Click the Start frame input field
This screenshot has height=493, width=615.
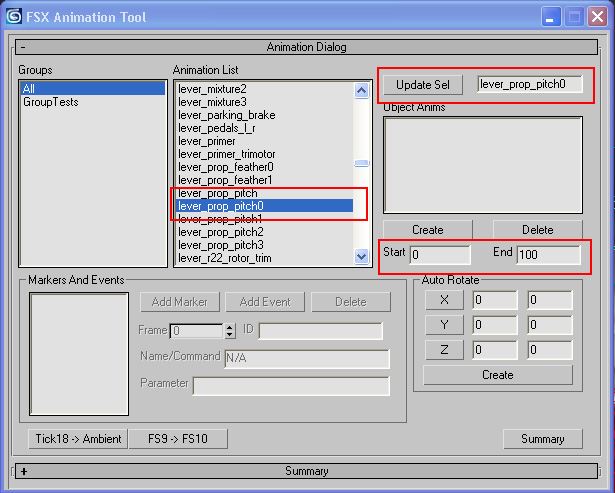(439, 255)
